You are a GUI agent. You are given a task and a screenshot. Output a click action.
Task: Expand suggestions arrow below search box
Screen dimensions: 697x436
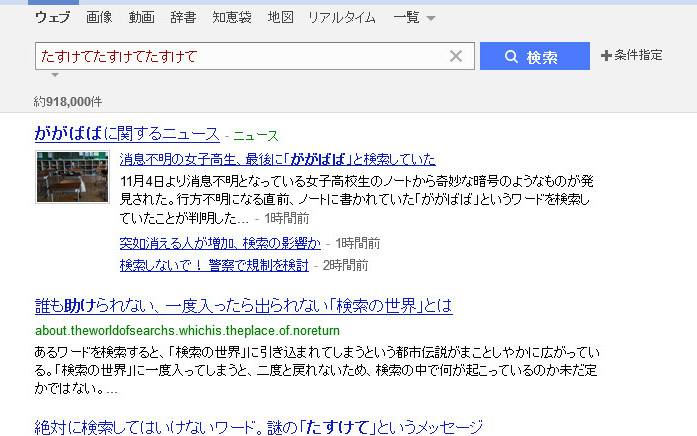55,75
